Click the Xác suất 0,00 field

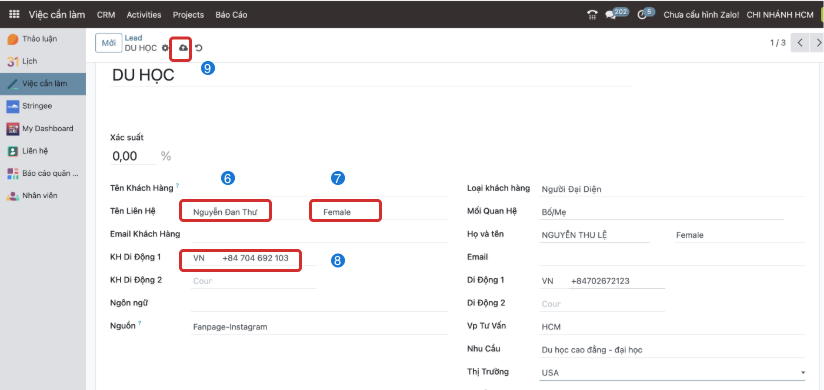[x=133, y=156]
